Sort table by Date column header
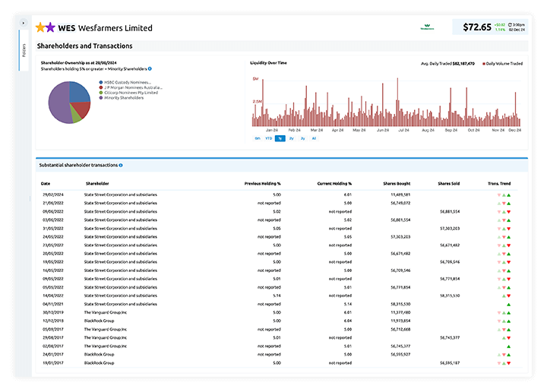The width and height of the screenshot is (547, 392). (46, 183)
